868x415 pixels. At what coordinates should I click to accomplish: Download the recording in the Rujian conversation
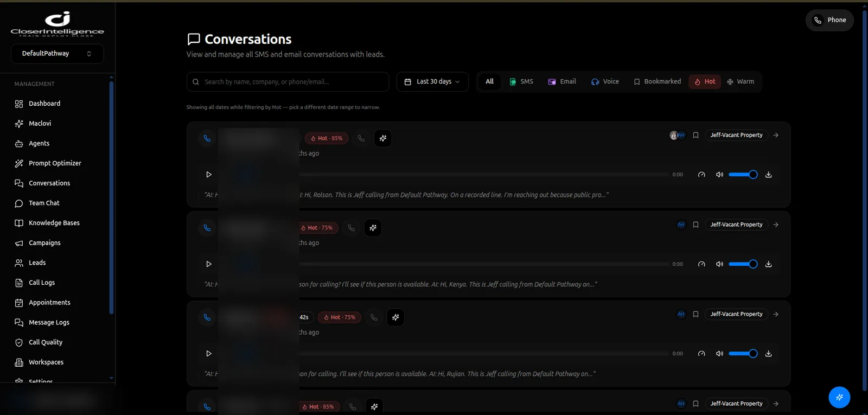coord(768,354)
